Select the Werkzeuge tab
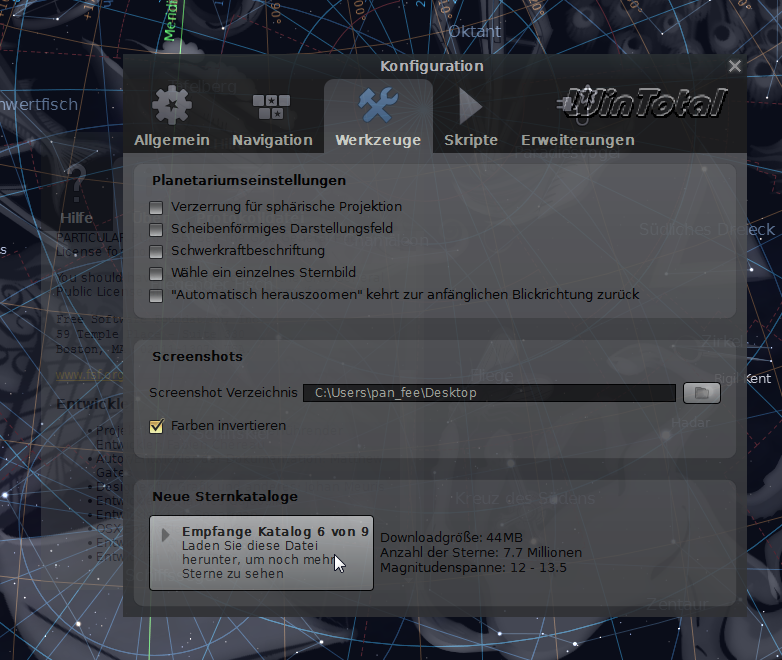This screenshot has width=782, height=660. pyautogui.click(x=378, y=116)
